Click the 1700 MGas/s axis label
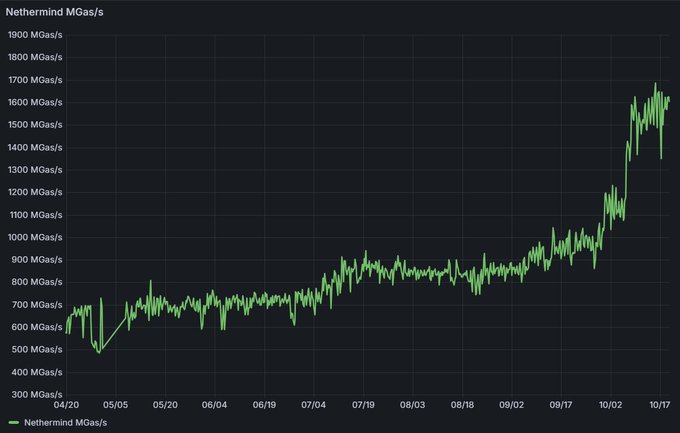The image size is (680, 433). 35,80
